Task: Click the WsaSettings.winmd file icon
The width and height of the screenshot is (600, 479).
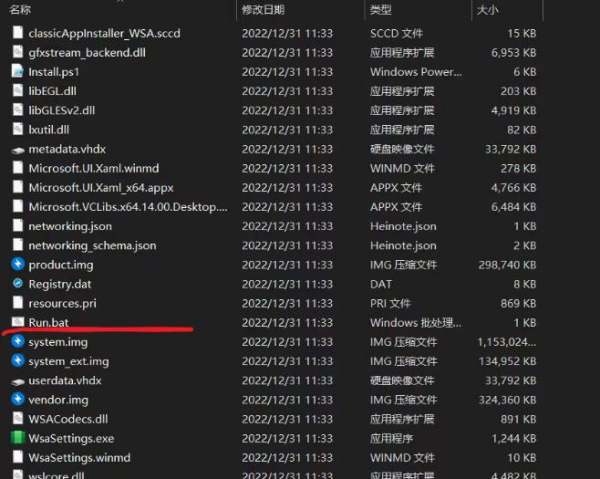Action: pos(18,457)
